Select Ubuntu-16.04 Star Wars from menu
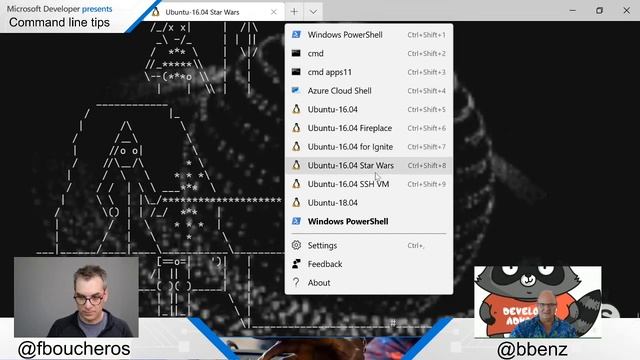 tap(369, 165)
